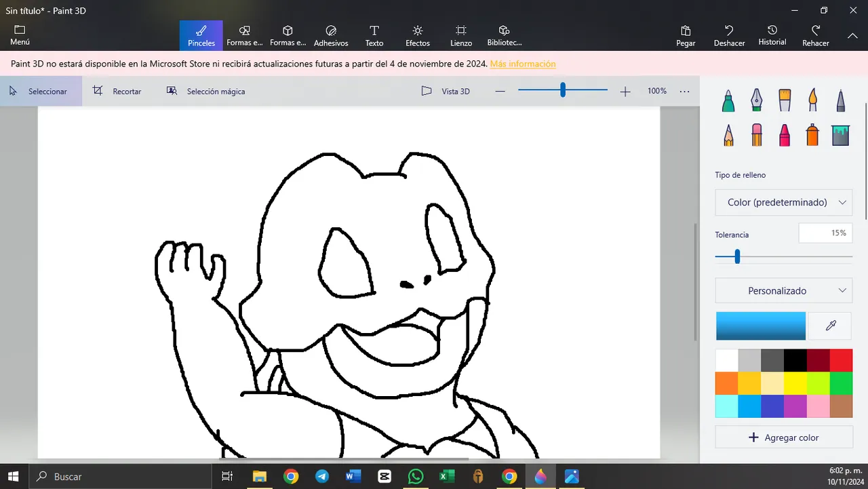The image size is (868, 489).
Task: Select the indigo blue swatch
Action: pyautogui.click(x=772, y=406)
